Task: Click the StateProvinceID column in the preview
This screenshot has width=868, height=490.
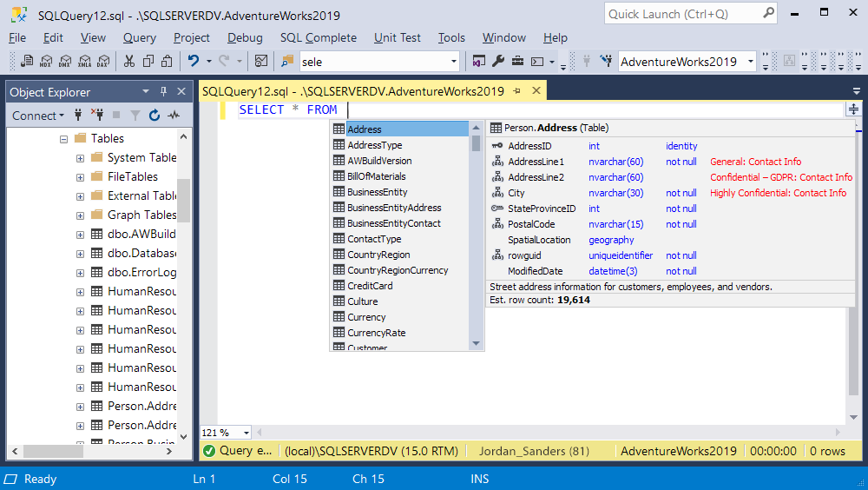Action: 542,209
